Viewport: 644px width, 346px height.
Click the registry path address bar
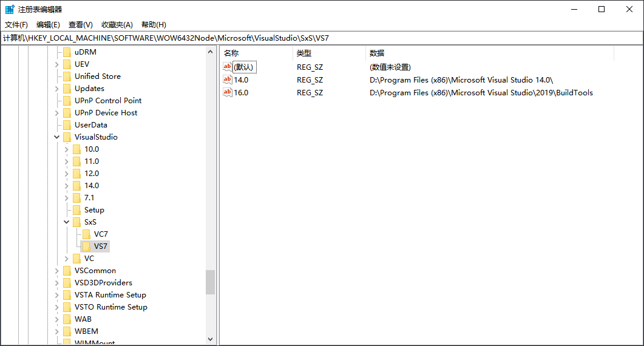pos(322,38)
